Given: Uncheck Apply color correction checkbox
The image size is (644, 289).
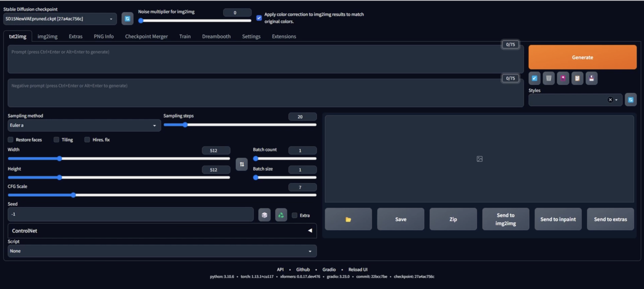Looking at the screenshot, I should pyautogui.click(x=259, y=18).
